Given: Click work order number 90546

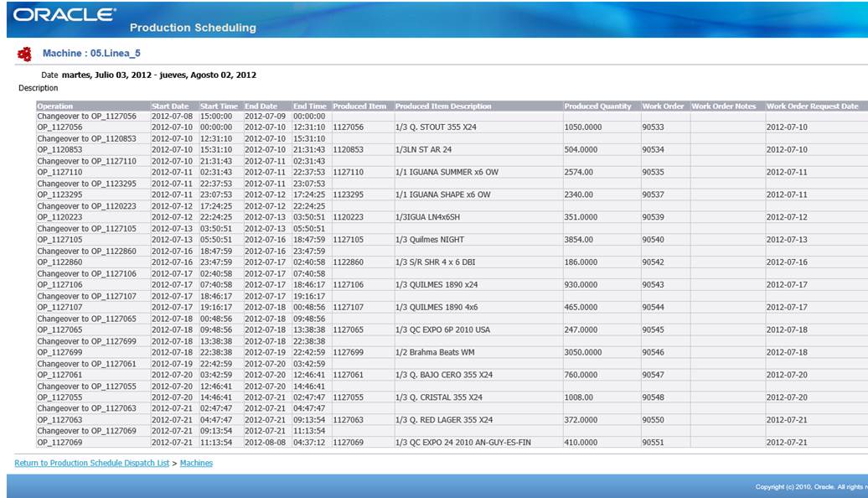Looking at the screenshot, I should (654, 352).
